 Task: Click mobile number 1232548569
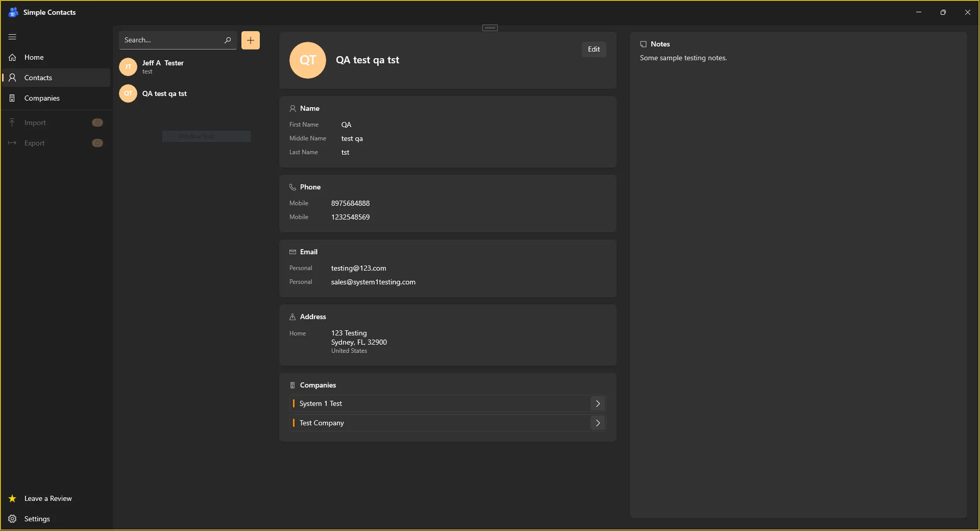(x=350, y=217)
